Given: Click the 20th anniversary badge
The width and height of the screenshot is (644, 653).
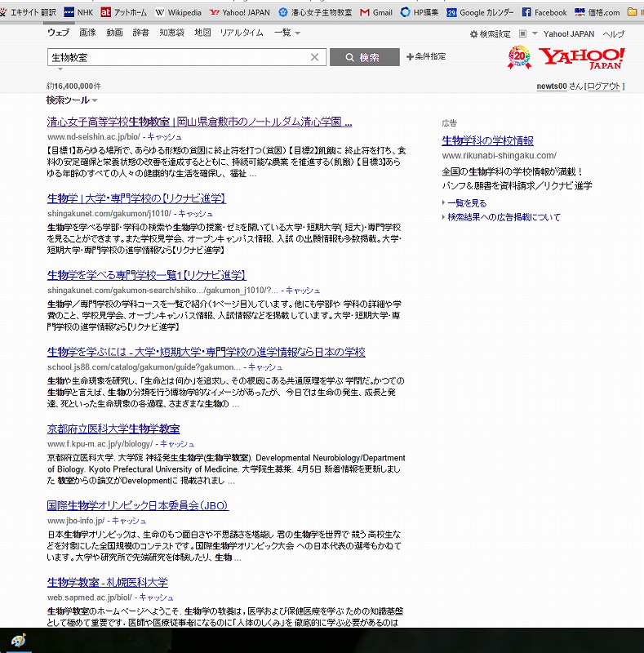Looking at the screenshot, I should [x=519, y=57].
